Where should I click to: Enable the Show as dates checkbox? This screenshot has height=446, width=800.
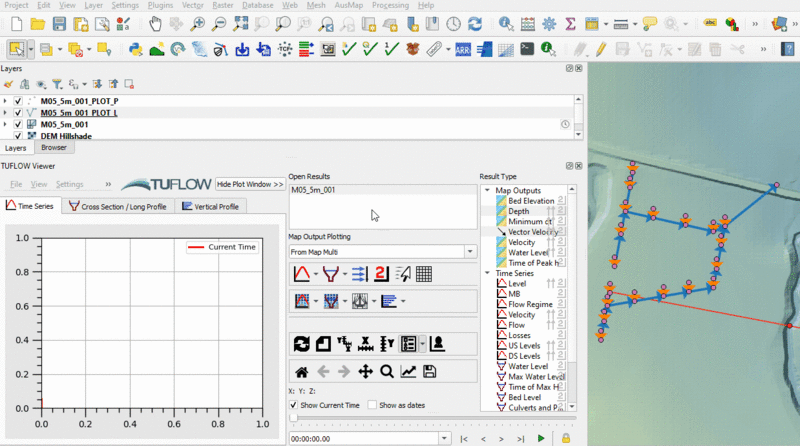[372, 405]
